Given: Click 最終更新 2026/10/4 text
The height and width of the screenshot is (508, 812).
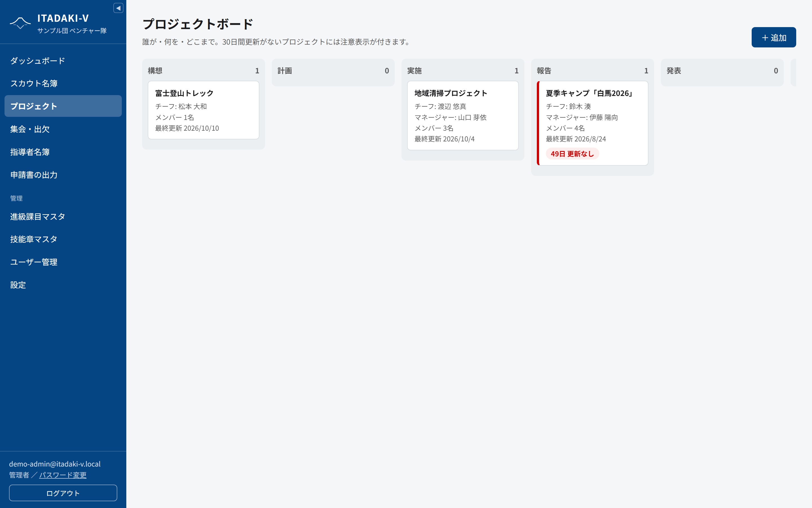Looking at the screenshot, I should point(444,139).
